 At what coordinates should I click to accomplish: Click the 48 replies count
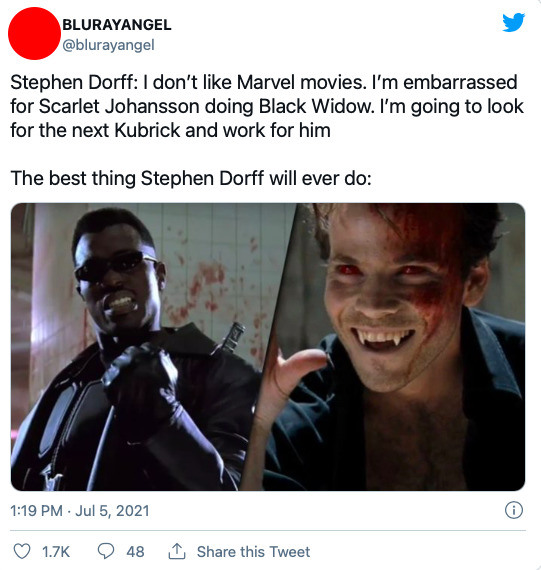coord(135,552)
